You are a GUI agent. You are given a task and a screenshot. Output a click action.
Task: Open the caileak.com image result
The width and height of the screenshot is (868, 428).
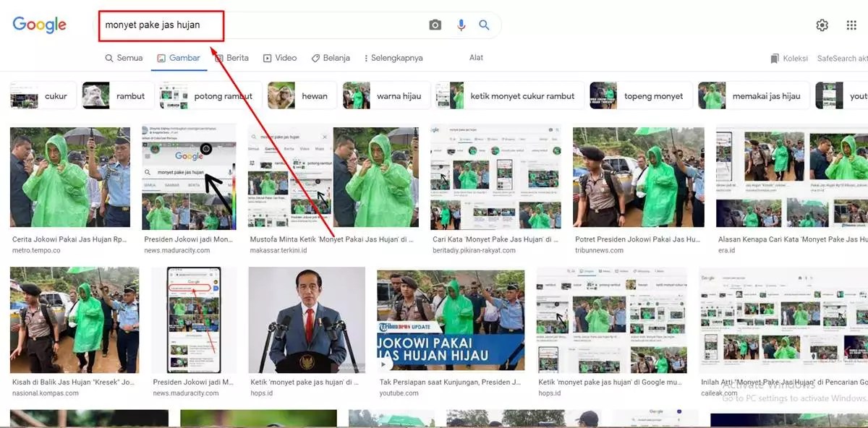point(783,320)
